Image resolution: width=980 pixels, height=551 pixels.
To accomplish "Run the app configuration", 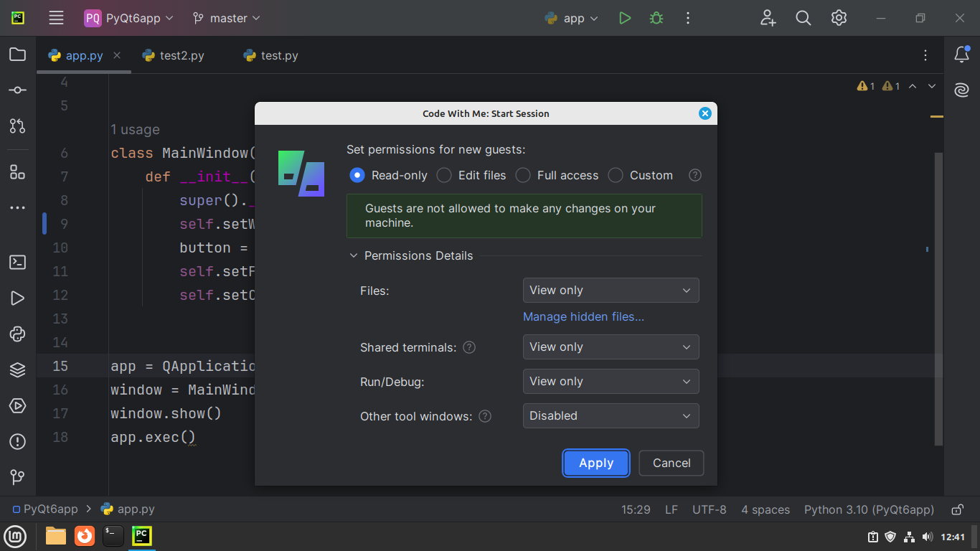I will tap(623, 18).
